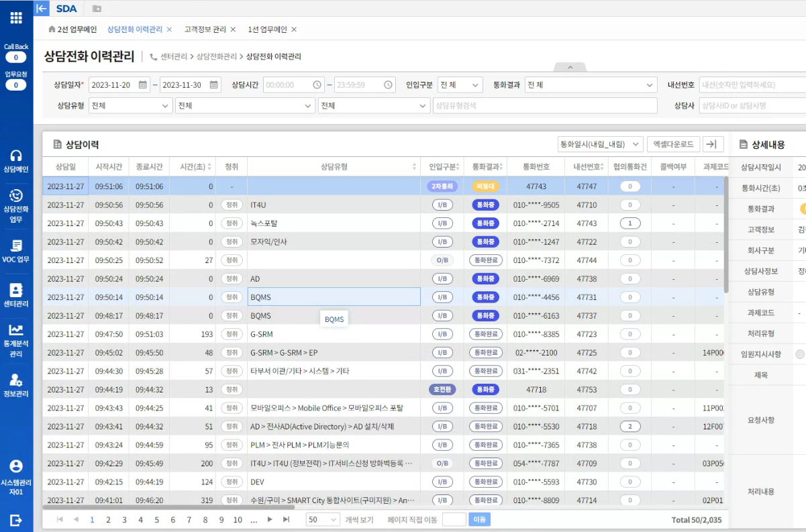Open clock picker for start time 00:00:00
806x532 pixels.
click(x=317, y=85)
